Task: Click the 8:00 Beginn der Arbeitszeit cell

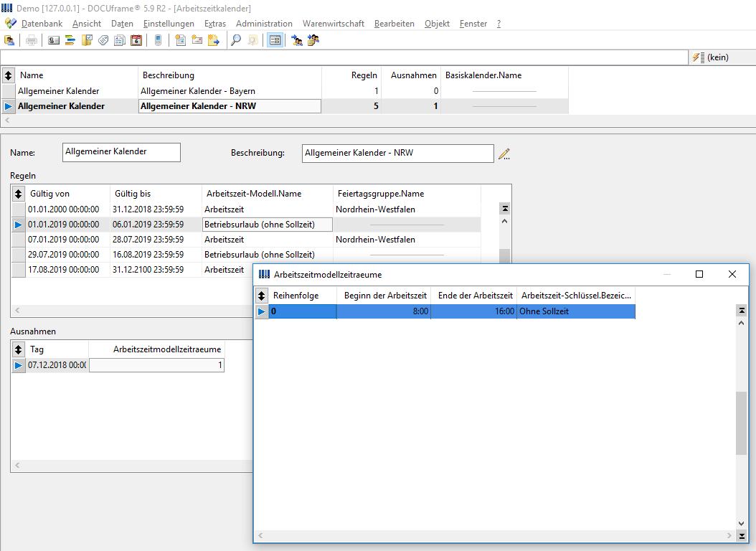Action: pyautogui.click(x=384, y=311)
